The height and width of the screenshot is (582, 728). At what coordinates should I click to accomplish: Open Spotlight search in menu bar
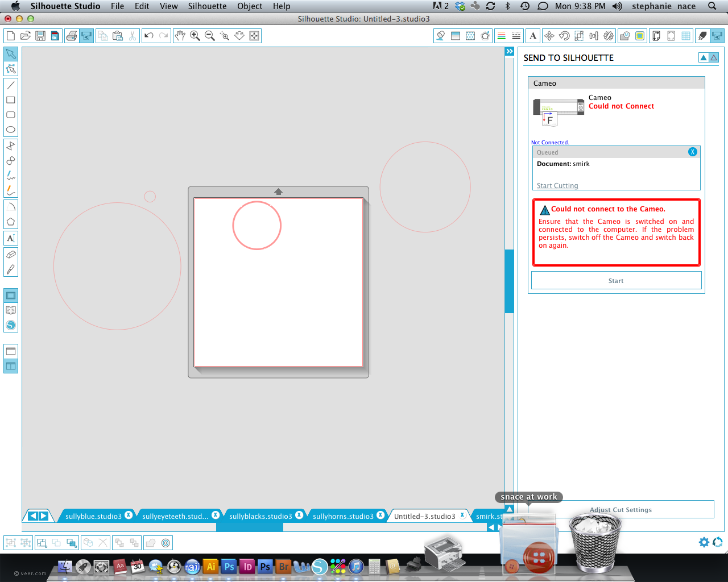[x=712, y=6]
